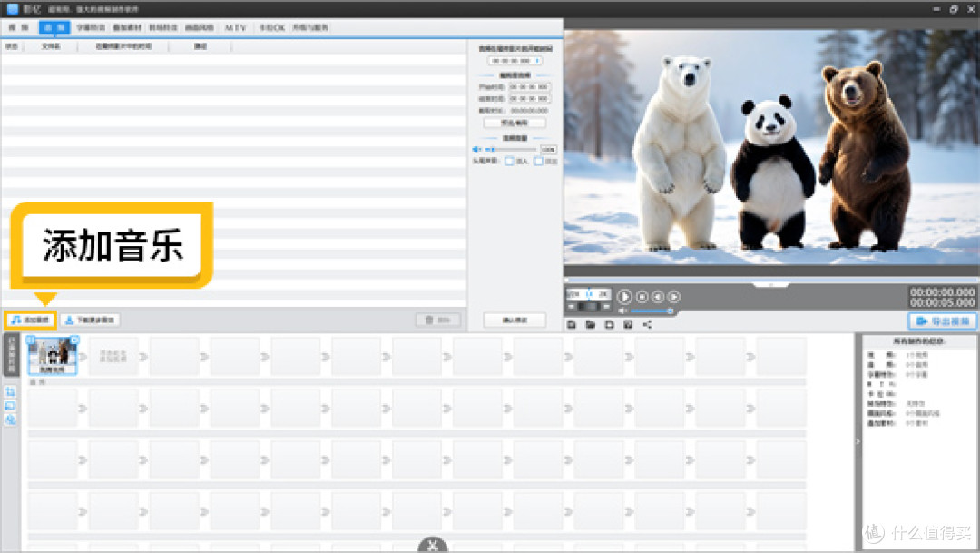Click the speaker icon under the player controls

click(622, 311)
